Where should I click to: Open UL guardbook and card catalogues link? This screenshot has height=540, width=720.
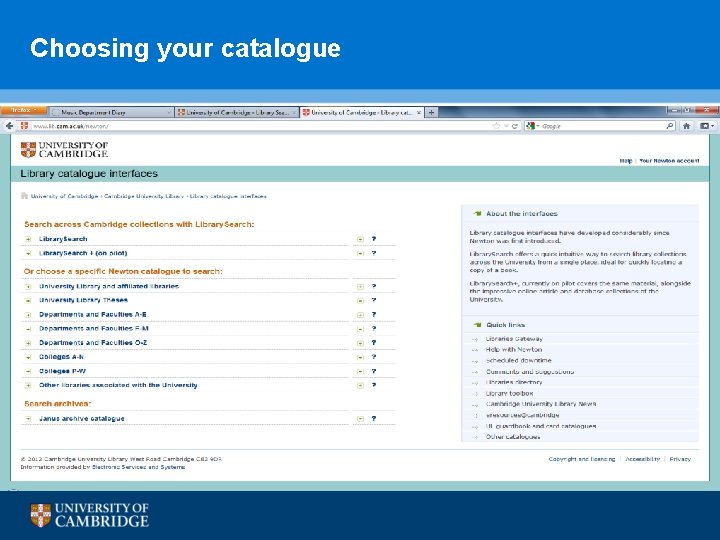541,426
